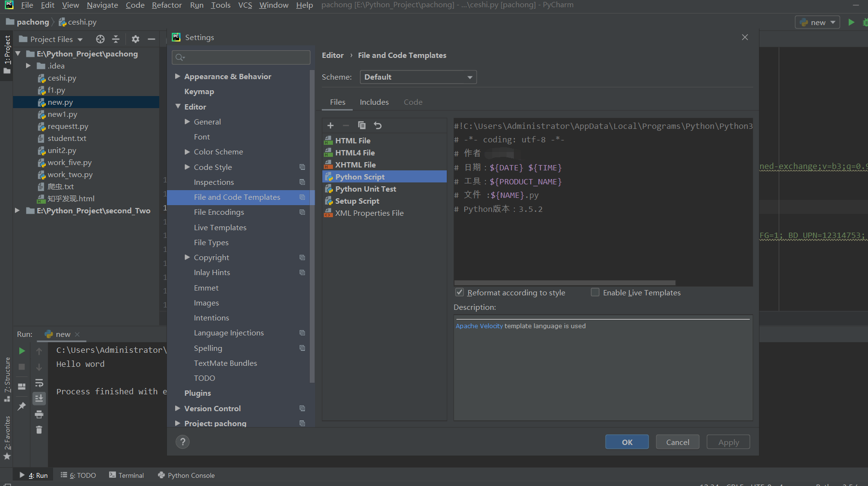This screenshot has width=868, height=486.
Task: Toggle Reformat according to style checkbox
Action: pos(460,292)
